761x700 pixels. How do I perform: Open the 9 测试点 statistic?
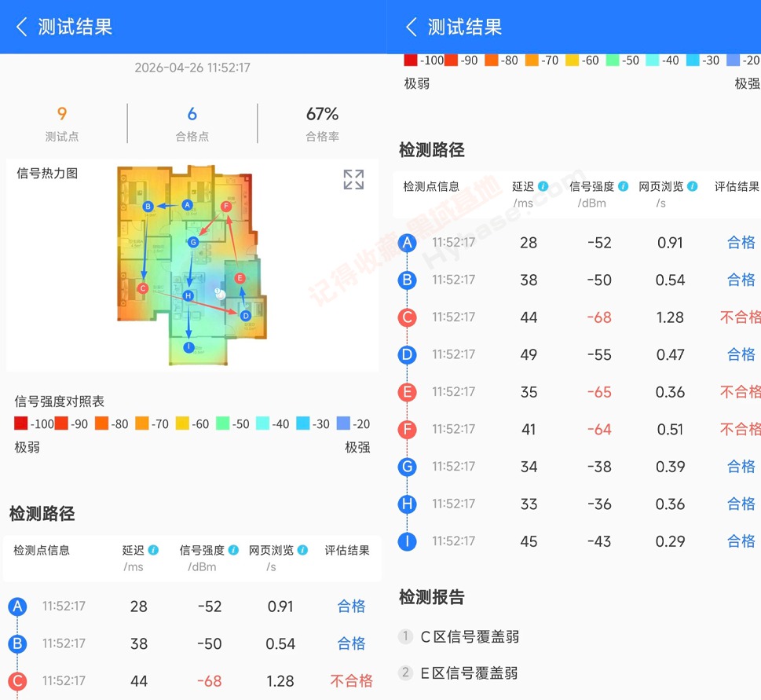pyautogui.click(x=62, y=123)
